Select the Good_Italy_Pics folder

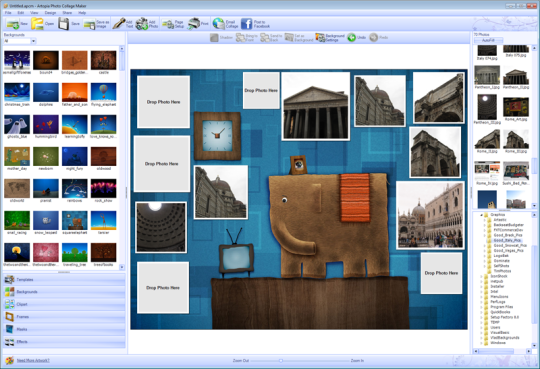coord(507,240)
